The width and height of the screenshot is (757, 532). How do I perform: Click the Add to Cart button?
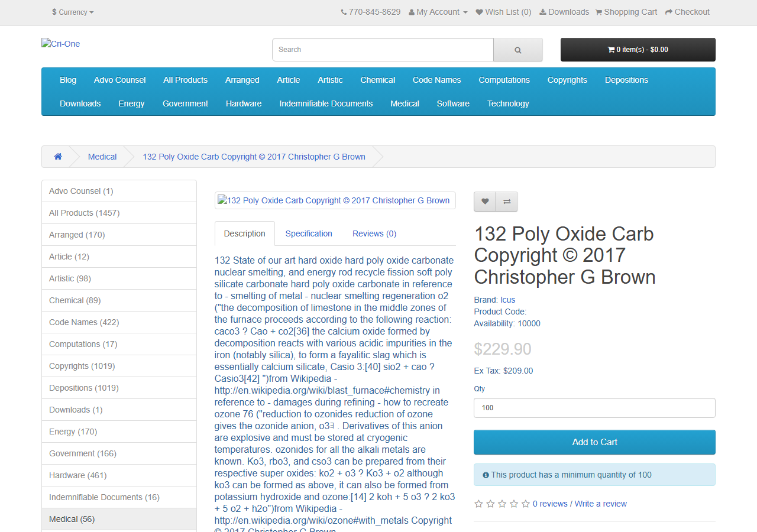click(x=594, y=442)
